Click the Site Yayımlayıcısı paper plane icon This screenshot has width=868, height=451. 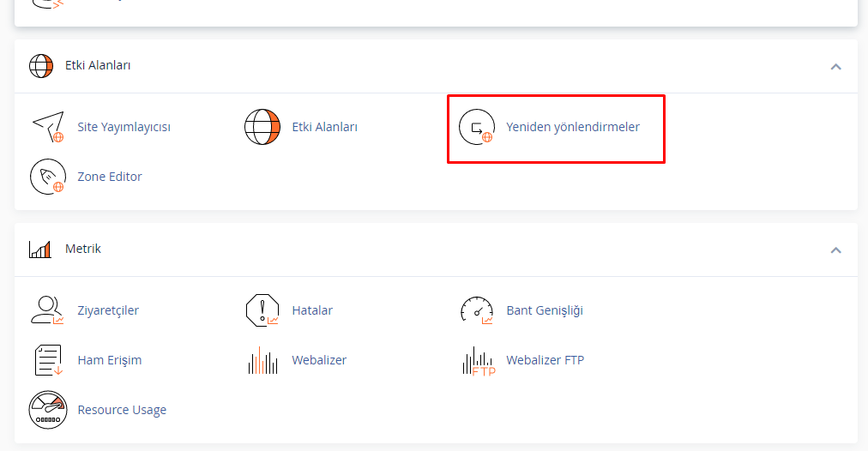48,127
